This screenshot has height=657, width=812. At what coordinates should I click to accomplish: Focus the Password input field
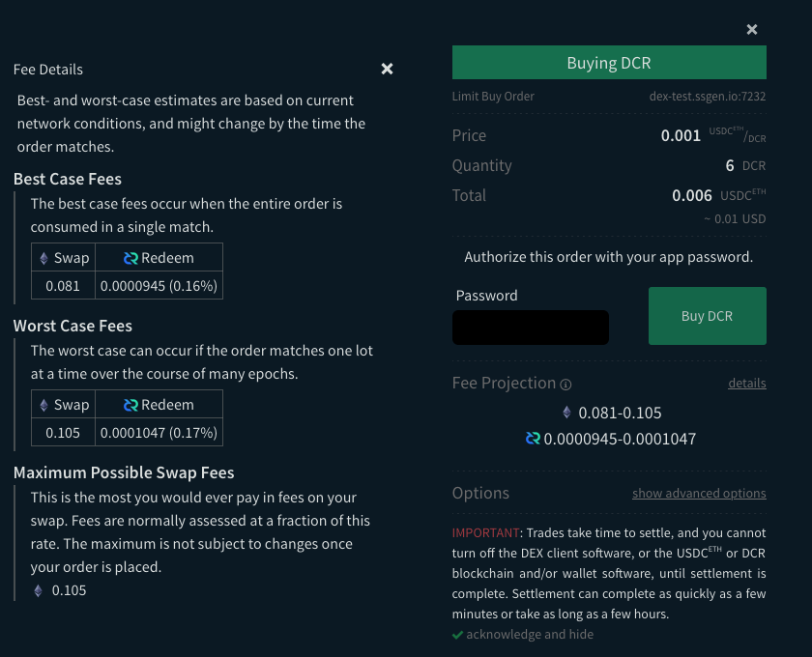(531, 328)
